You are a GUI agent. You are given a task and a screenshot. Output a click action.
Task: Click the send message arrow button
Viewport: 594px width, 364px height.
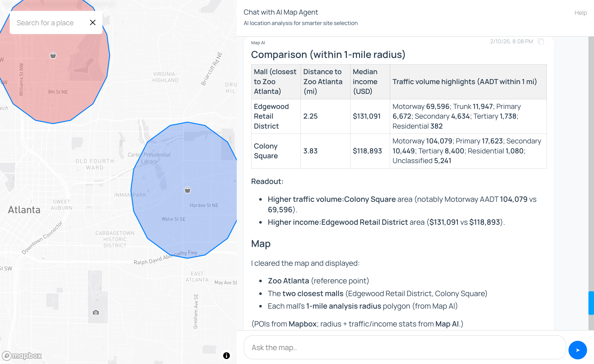[x=577, y=350]
